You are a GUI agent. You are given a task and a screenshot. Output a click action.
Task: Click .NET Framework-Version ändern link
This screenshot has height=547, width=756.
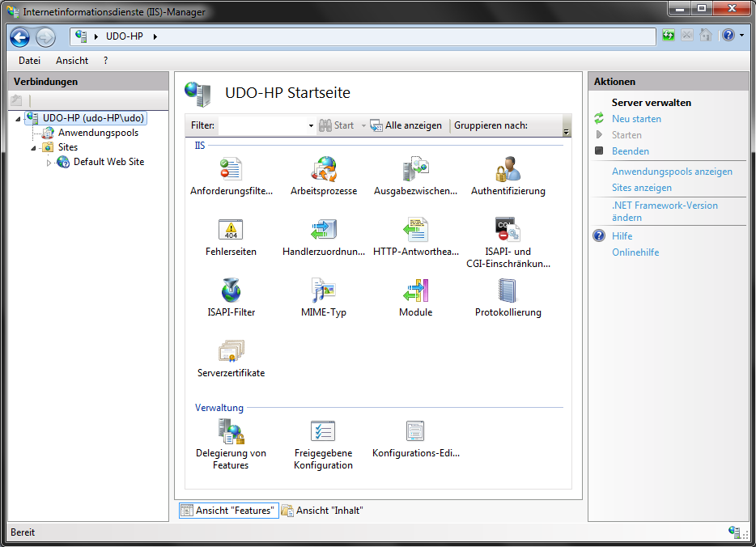pos(665,211)
